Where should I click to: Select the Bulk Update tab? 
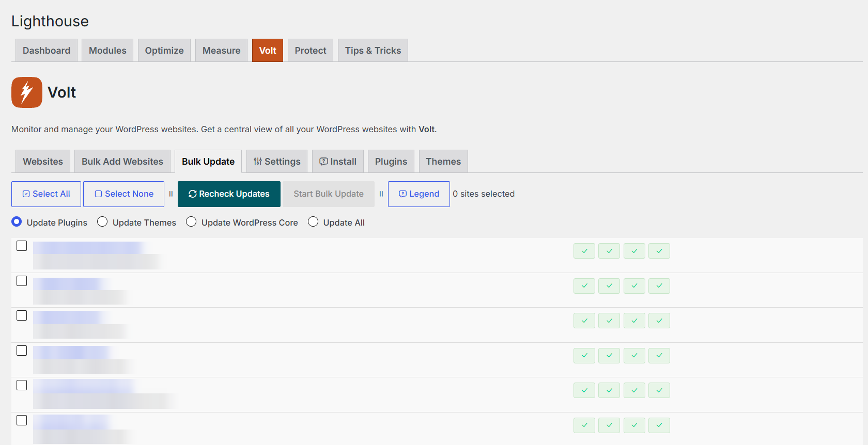(x=208, y=162)
